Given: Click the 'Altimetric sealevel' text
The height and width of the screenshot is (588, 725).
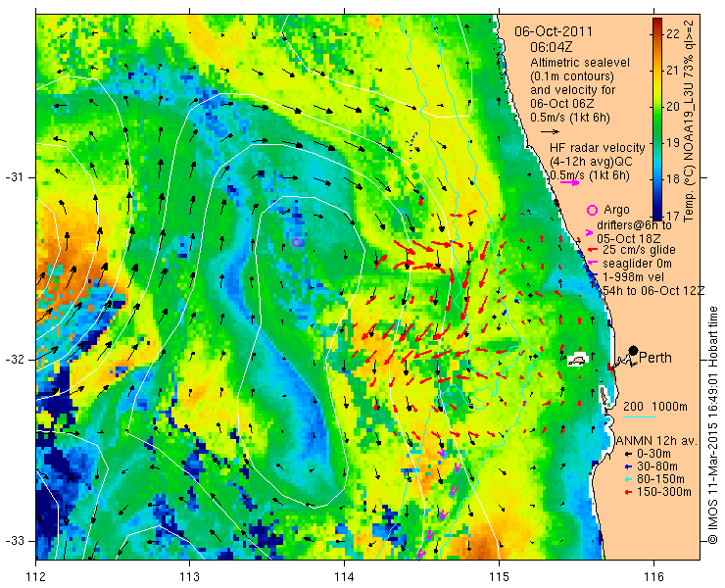Looking at the screenshot, I should (x=580, y=62).
